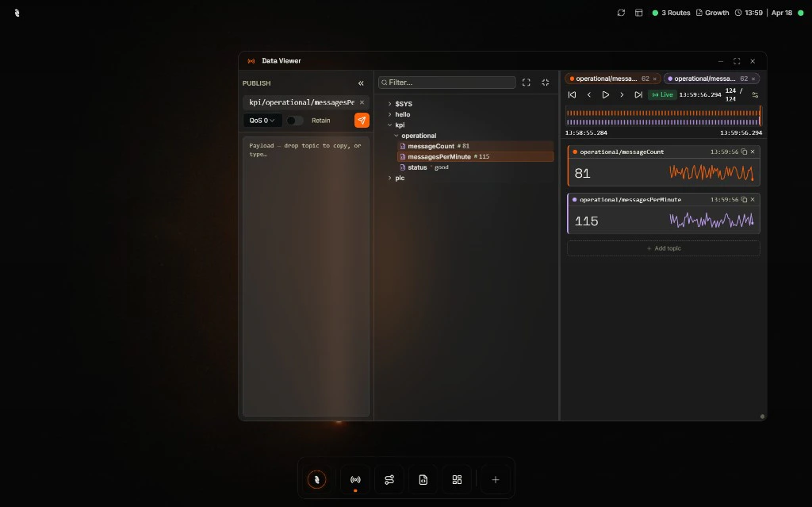Open the apps grid dock icon

[x=457, y=479]
